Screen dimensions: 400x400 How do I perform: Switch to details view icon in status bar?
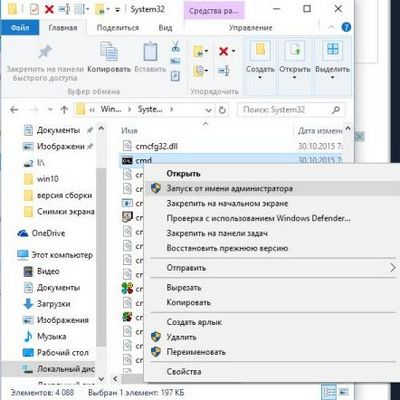[x=330, y=392]
